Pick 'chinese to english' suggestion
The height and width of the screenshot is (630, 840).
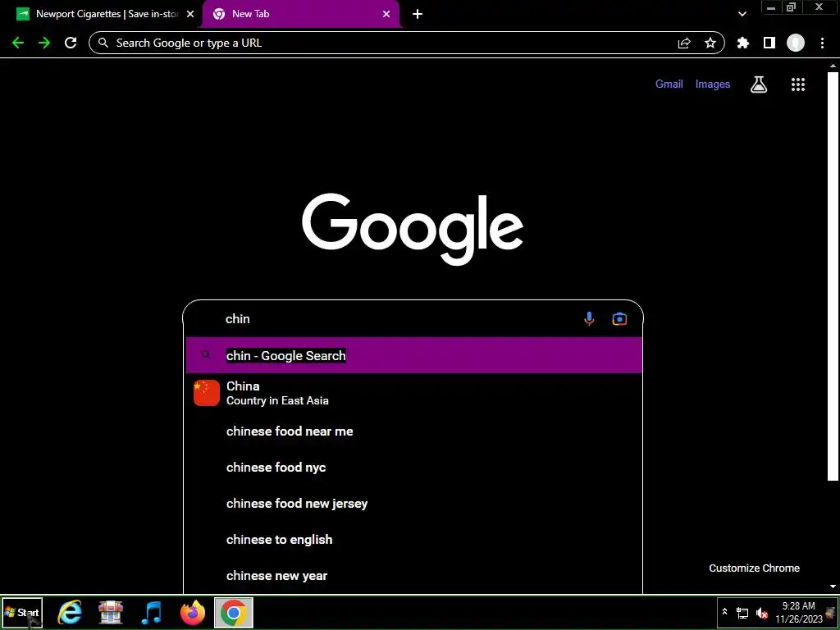click(x=413, y=540)
